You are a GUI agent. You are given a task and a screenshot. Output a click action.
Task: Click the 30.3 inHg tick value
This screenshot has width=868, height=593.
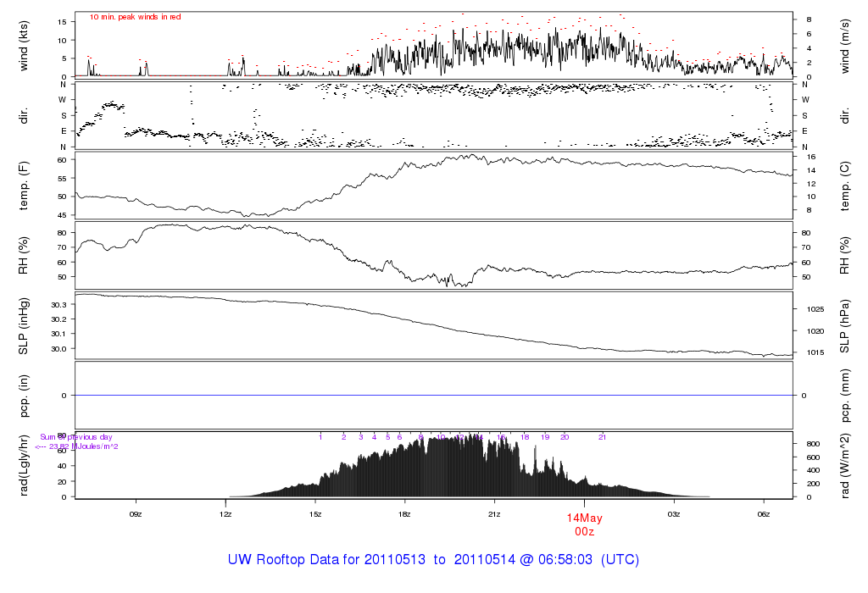[58, 305]
